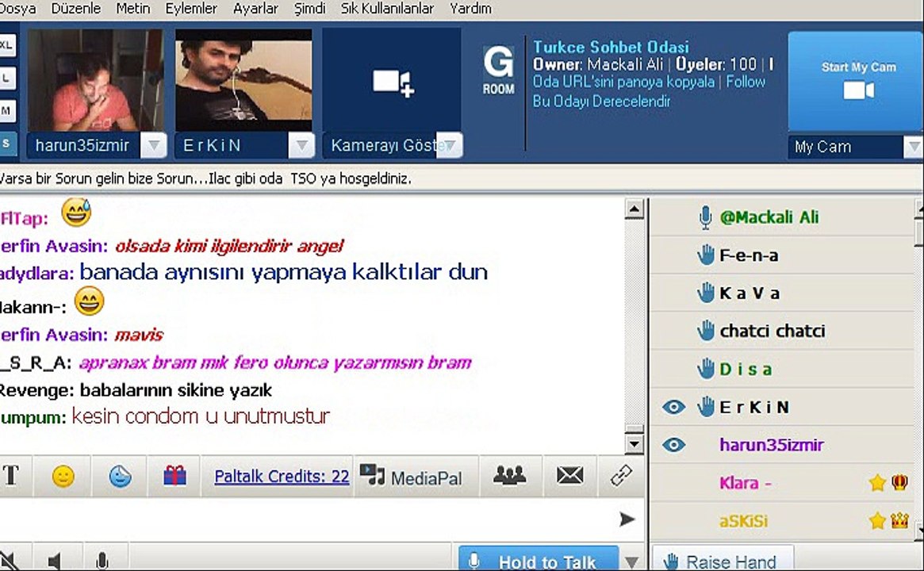924x571 pixels.
Task: Click the Follow link
Action: (x=746, y=82)
